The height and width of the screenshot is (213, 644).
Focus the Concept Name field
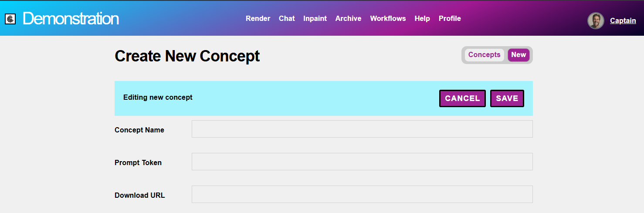[362, 129]
